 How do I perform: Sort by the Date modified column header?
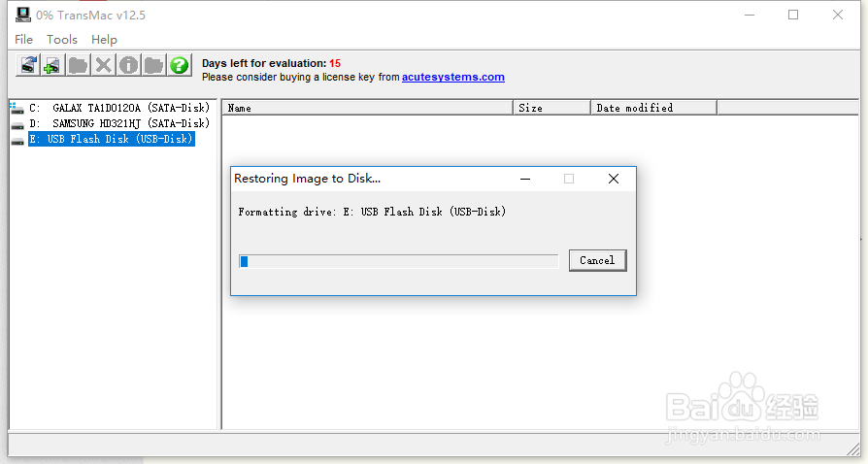coord(653,108)
